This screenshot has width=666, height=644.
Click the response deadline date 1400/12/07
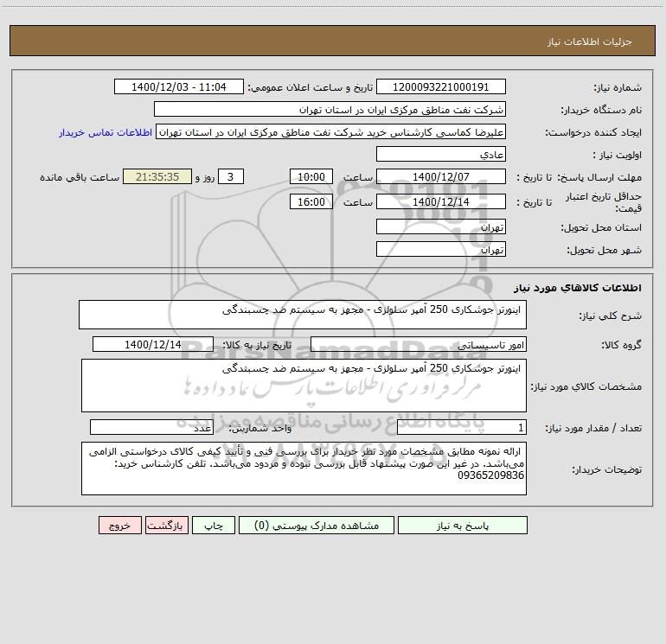click(441, 176)
